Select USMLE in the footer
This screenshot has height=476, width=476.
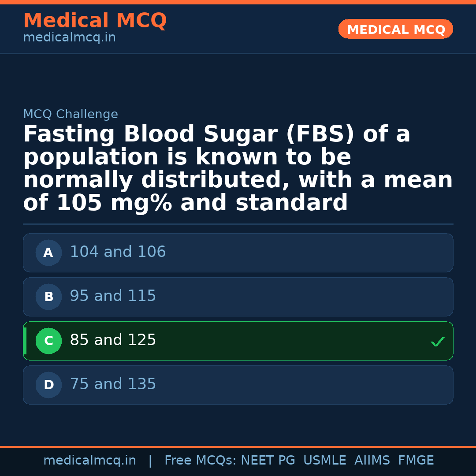point(324,461)
